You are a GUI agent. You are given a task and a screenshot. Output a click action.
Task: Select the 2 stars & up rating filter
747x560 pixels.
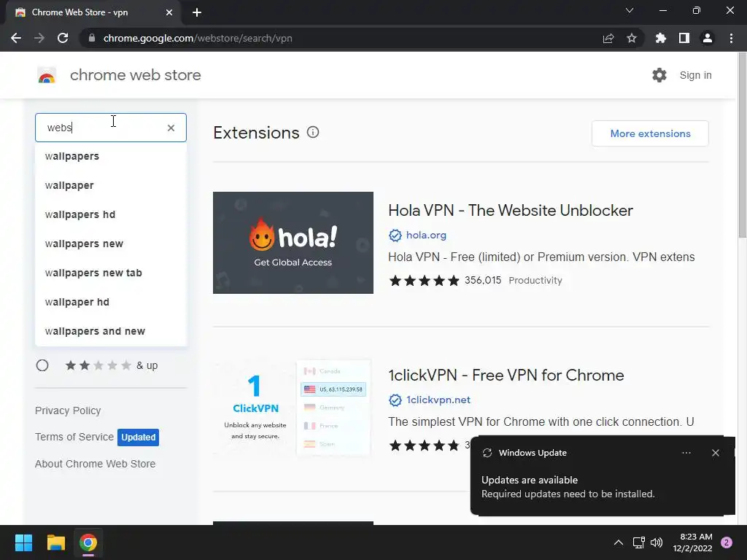pos(42,365)
